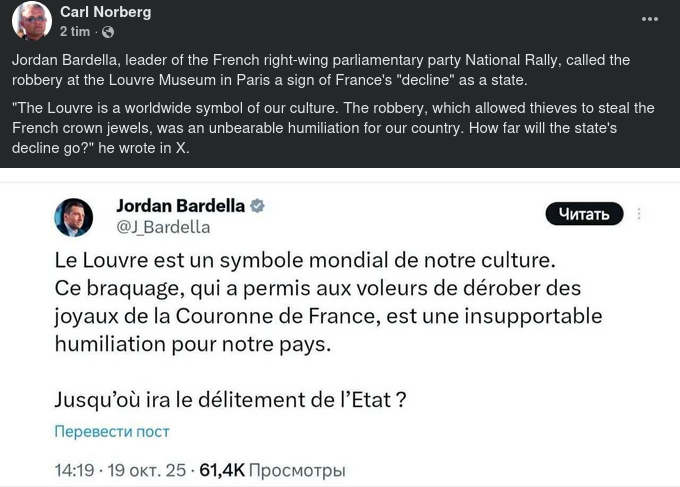680x487 pixels.
Task: Click the globe public audience icon
Action: point(108,32)
